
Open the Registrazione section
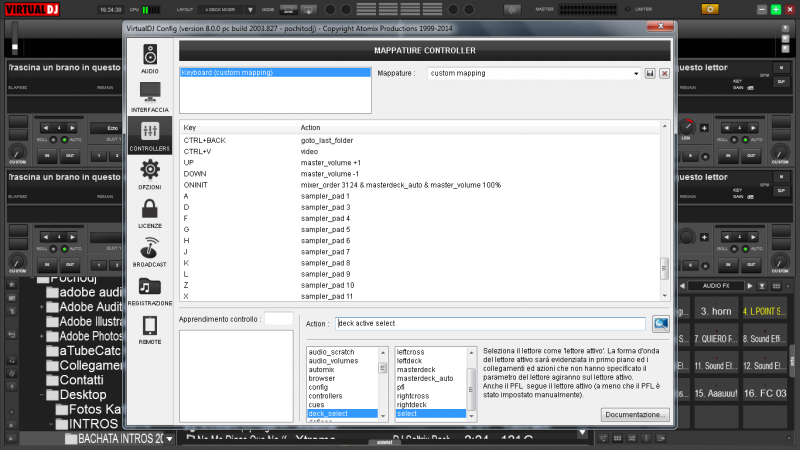pos(150,290)
